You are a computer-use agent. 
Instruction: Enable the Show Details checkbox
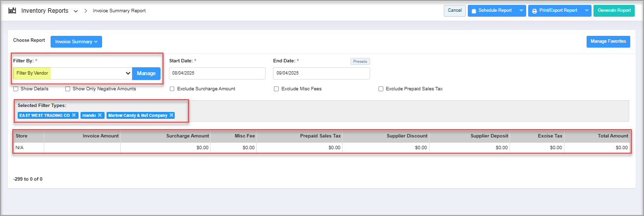tap(16, 89)
